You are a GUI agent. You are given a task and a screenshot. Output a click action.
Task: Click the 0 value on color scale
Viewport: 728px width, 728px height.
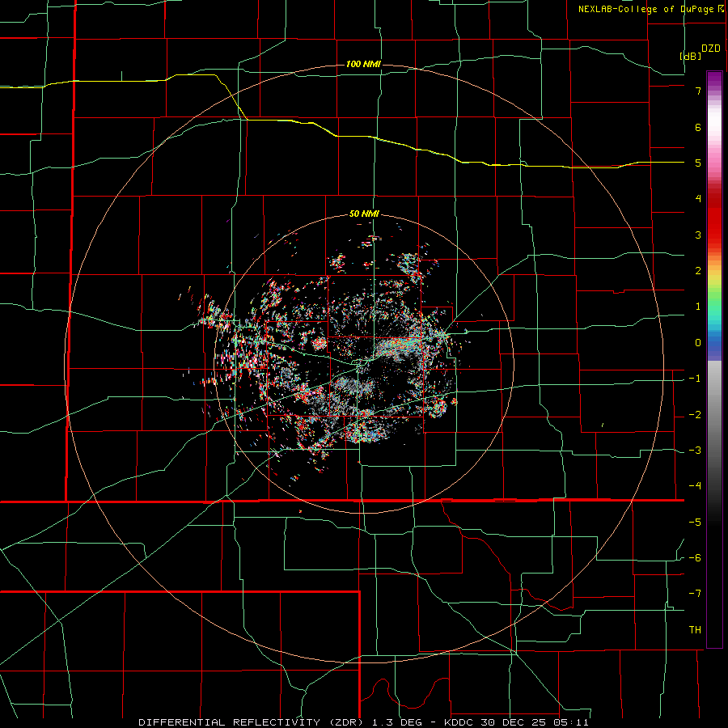[698, 343]
